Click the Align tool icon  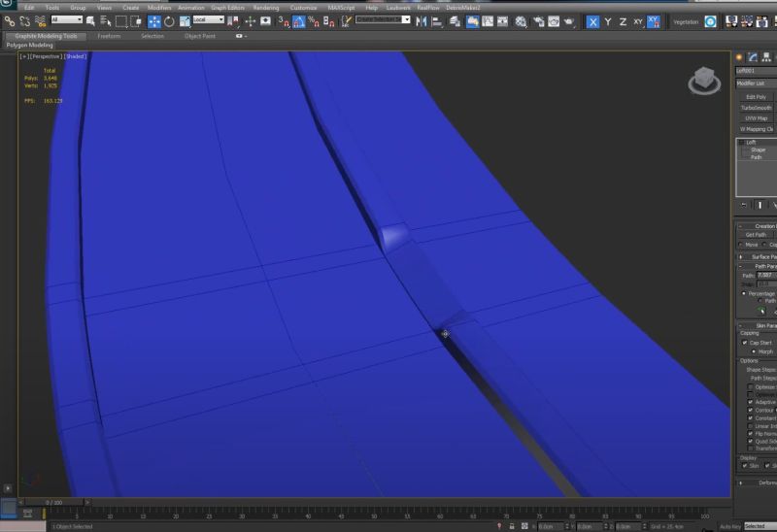pyautogui.click(x=436, y=21)
